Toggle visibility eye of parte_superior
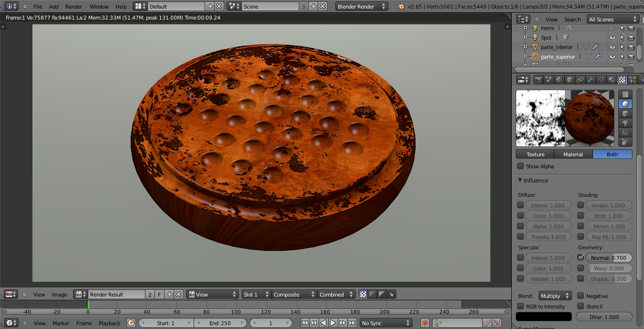Image resolution: width=644 pixels, height=329 pixels. click(613, 57)
